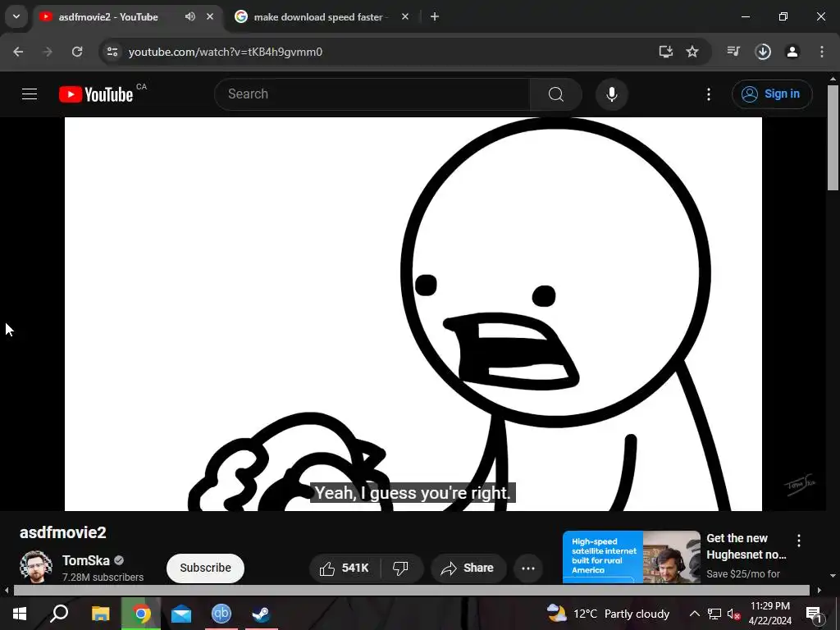Screen dimensions: 840x630
Task: Click the Sign in button
Action: 772,94
